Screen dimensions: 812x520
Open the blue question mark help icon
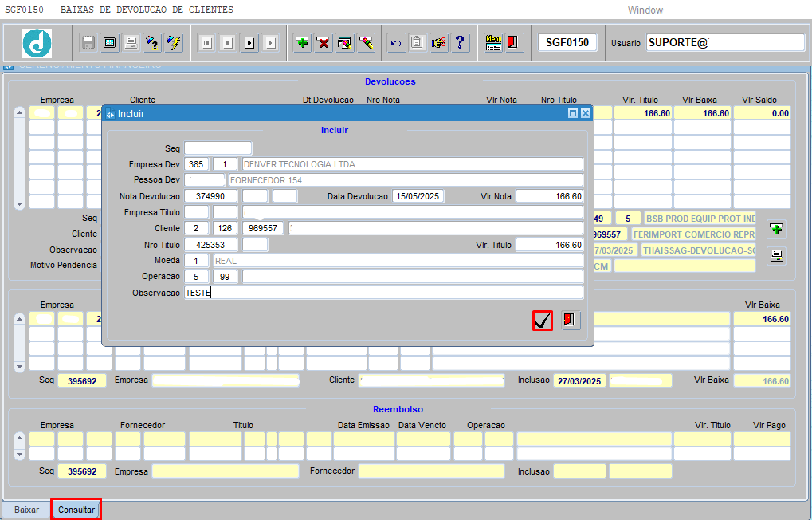tap(461, 42)
